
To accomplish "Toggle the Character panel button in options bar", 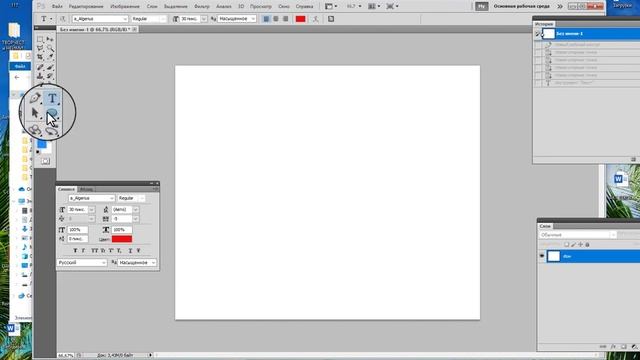I will [331, 19].
